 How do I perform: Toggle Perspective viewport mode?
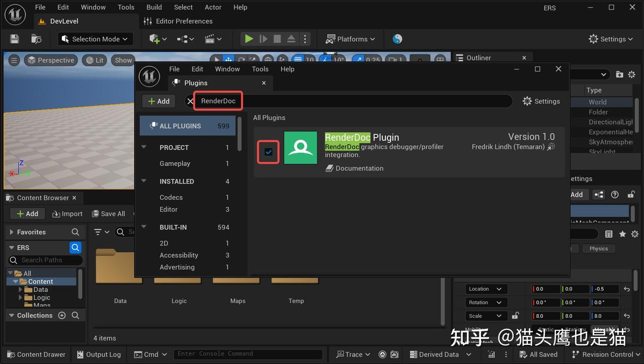pyautogui.click(x=50, y=60)
